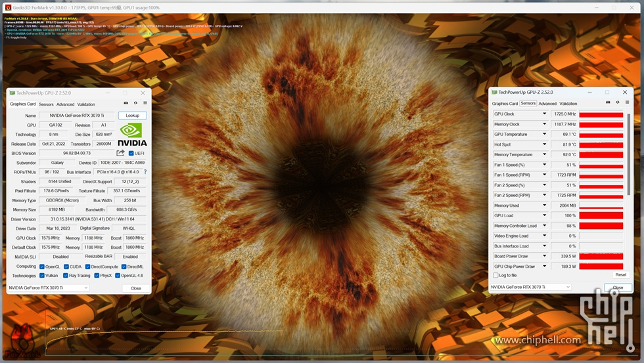Image resolution: width=644 pixels, height=363 pixels.
Task: Toggle the OpenCL checkbox
Action: click(42, 267)
